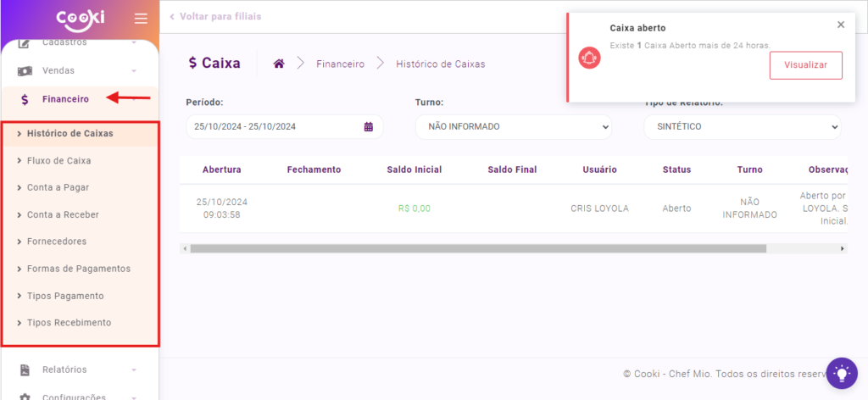
Task: Open the calendar icon in Período field
Action: point(369,127)
